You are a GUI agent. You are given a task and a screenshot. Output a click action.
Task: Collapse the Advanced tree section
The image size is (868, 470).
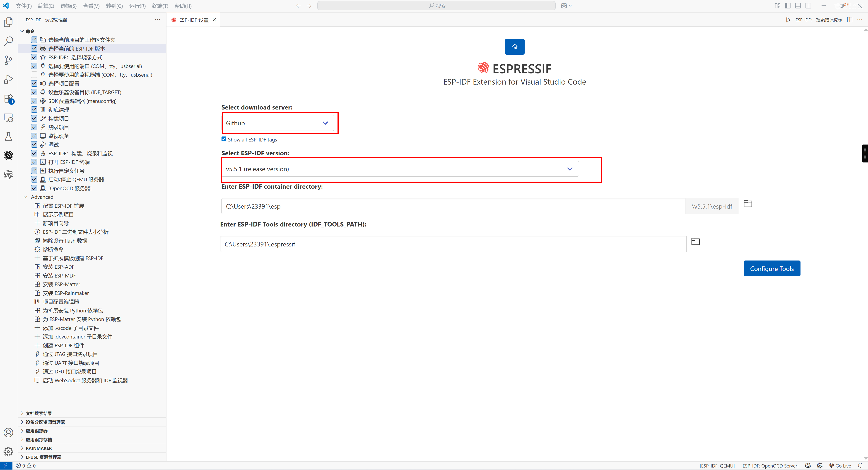26,197
